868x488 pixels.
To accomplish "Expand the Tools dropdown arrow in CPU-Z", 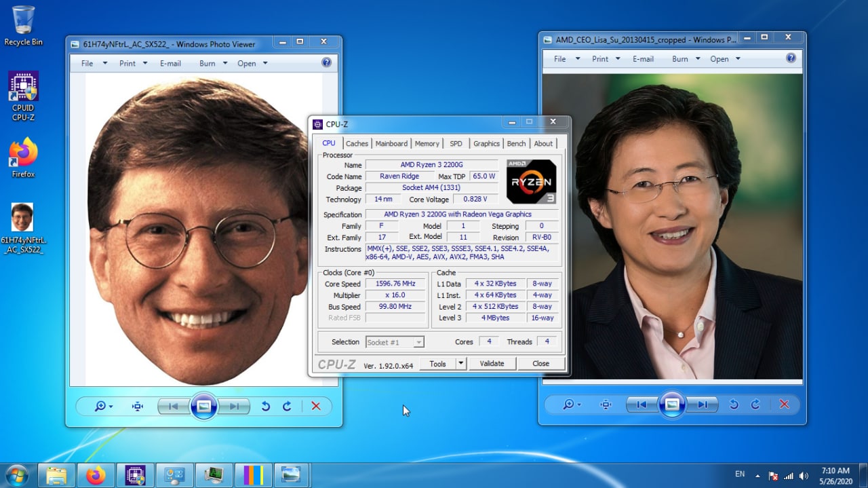I will coord(461,364).
